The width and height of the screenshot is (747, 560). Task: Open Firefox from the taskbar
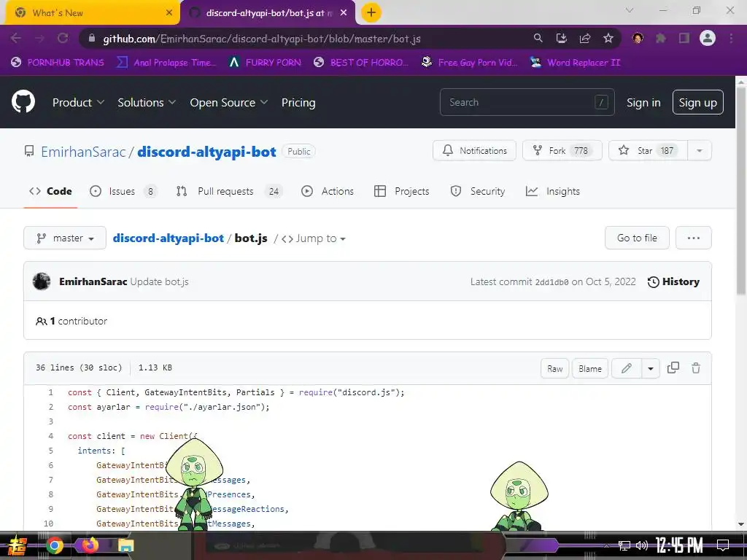click(90, 545)
